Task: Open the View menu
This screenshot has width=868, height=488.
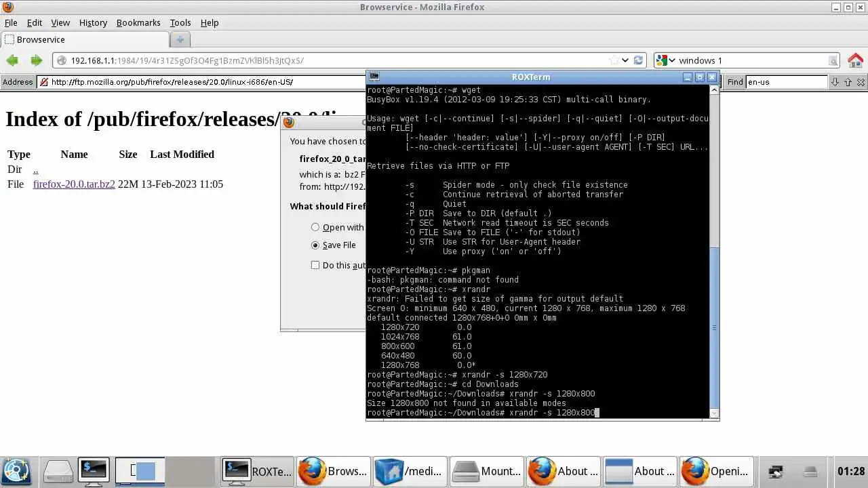Action: pos(60,22)
